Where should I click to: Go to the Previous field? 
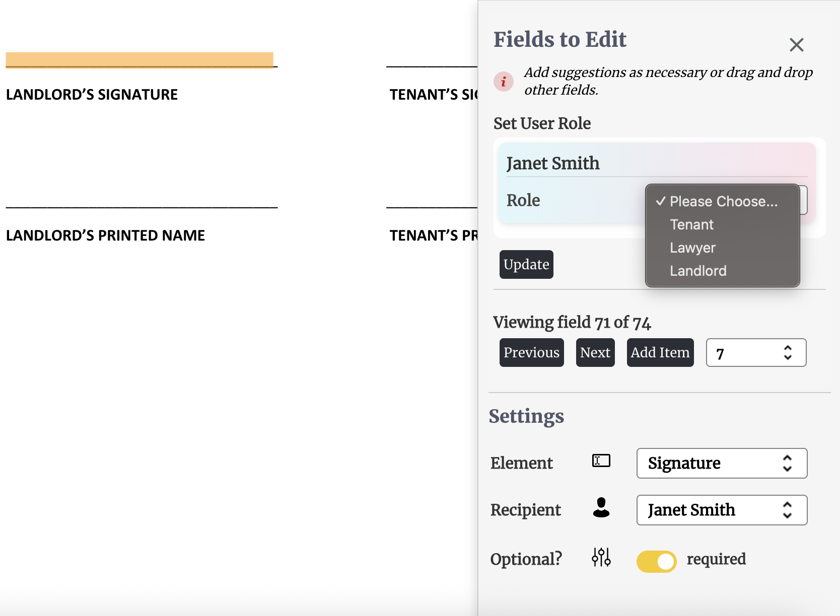tap(531, 353)
